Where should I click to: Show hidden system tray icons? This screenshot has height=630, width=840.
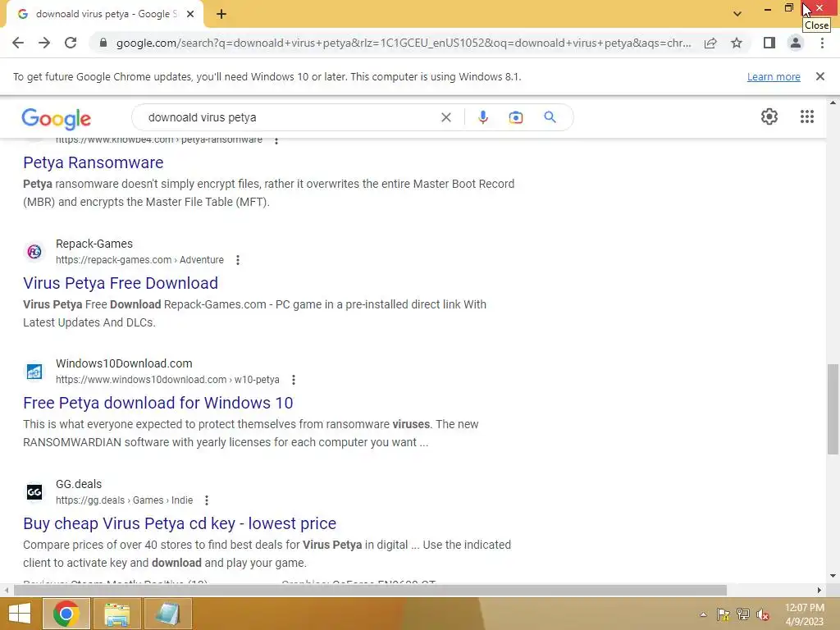point(703,614)
